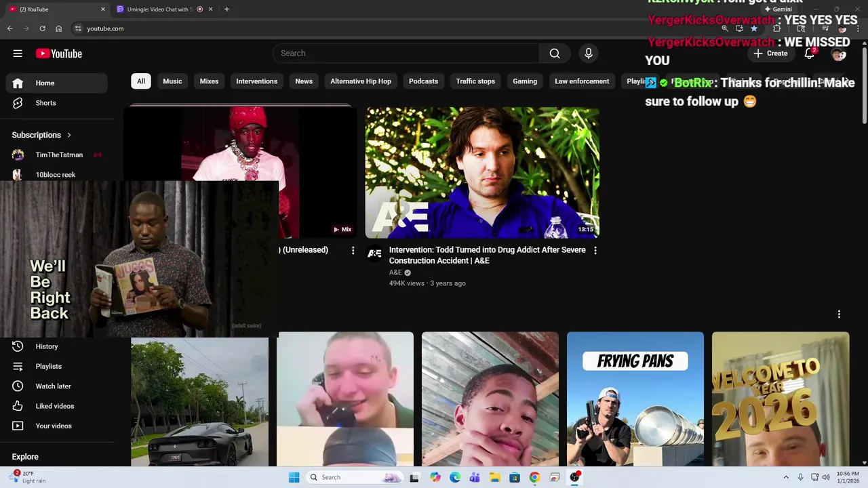
Task: Launch Copilot from taskbar
Action: coord(435,477)
